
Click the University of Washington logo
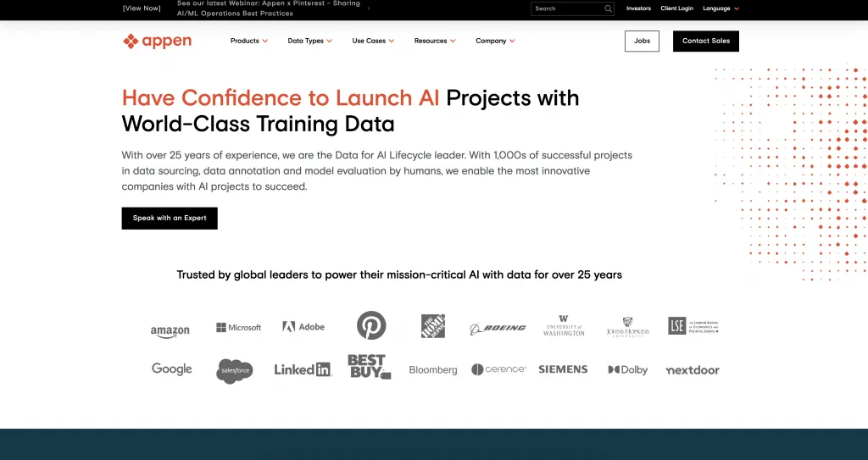point(564,326)
